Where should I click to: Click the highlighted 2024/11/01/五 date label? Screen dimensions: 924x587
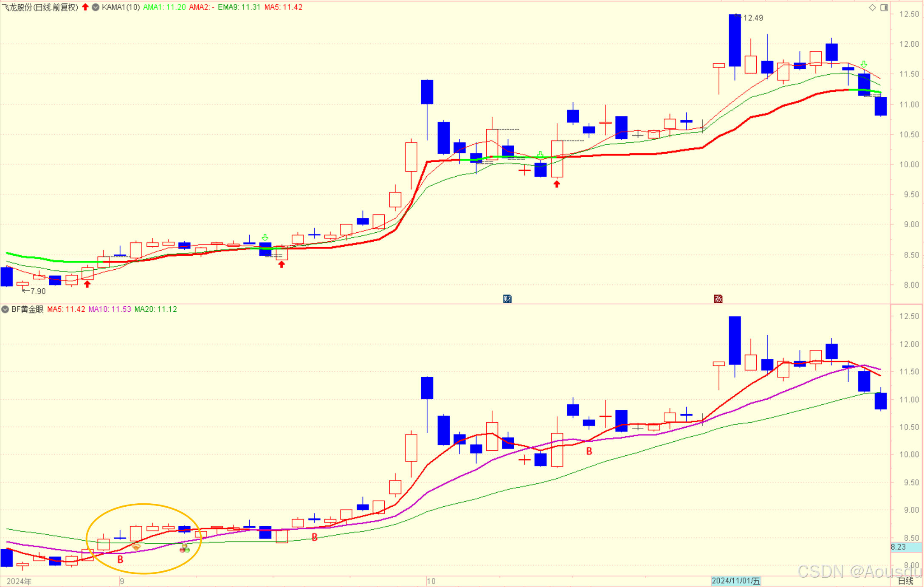(x=736, y=581)
